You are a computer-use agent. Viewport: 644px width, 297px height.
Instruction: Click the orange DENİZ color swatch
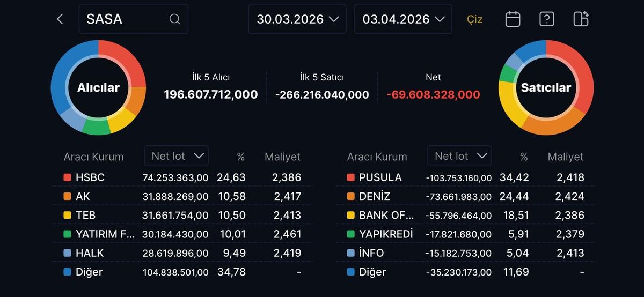[351, 197]
